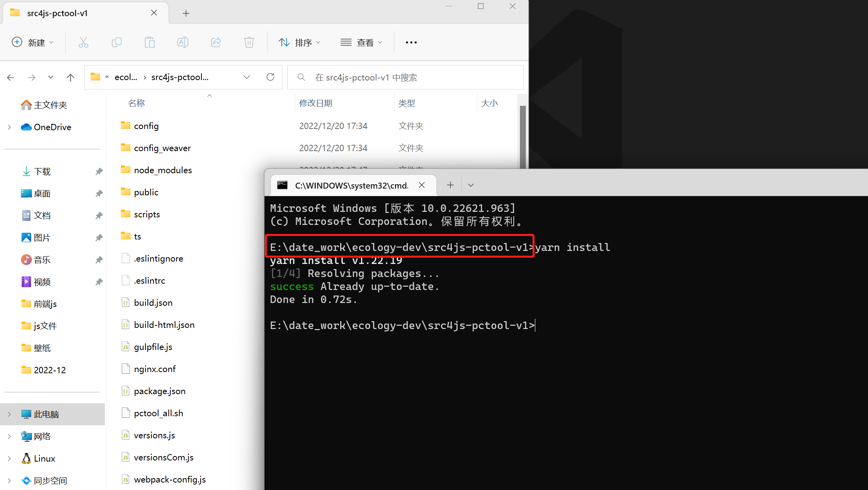The image size is (868, 490).
Task: Click the search magnifier icon in Explorer
Action: coord(301,77)
